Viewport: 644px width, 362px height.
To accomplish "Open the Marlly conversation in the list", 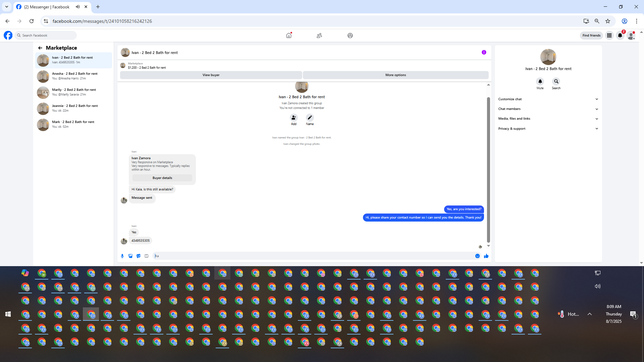I will [x=74, y=93].
